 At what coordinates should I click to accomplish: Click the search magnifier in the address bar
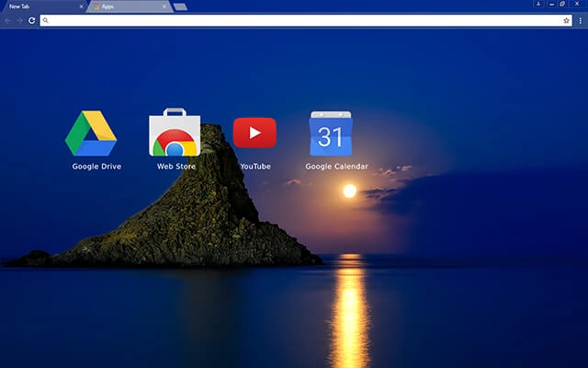coord(45,20)
